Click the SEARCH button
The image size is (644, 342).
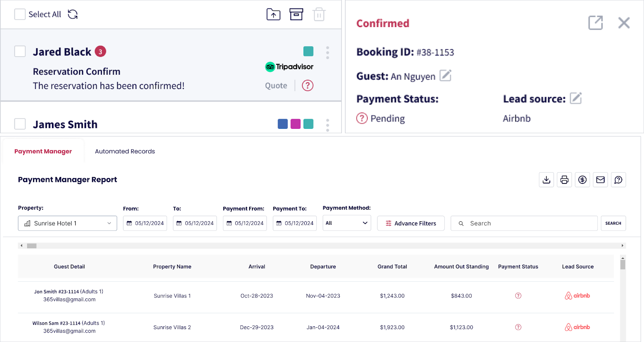(613, 223)
